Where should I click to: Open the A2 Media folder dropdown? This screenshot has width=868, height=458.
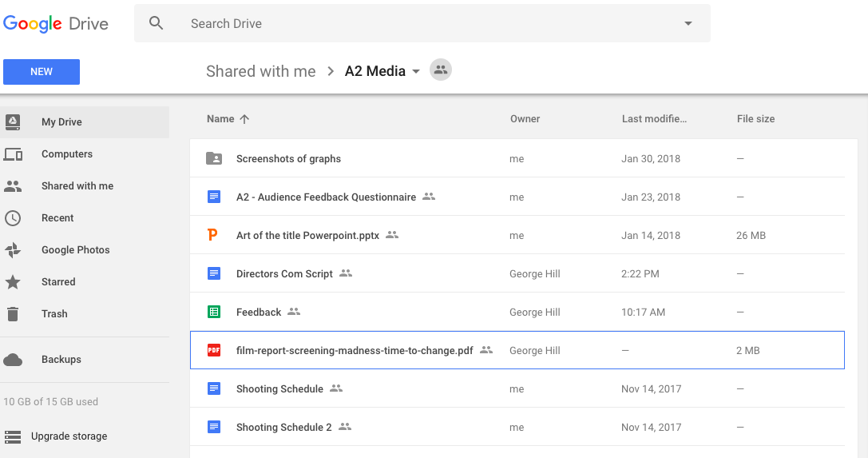(x=415, y=72)
